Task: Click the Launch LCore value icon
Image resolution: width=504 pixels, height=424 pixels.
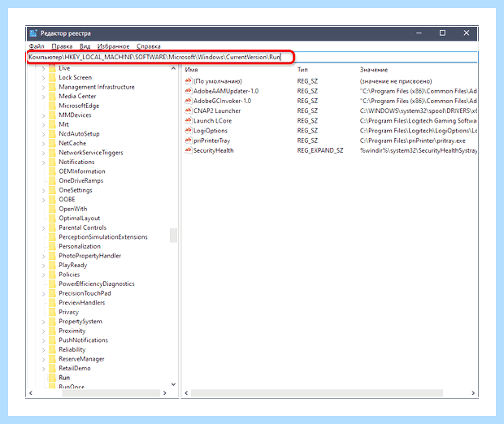Action: (189, 120)
